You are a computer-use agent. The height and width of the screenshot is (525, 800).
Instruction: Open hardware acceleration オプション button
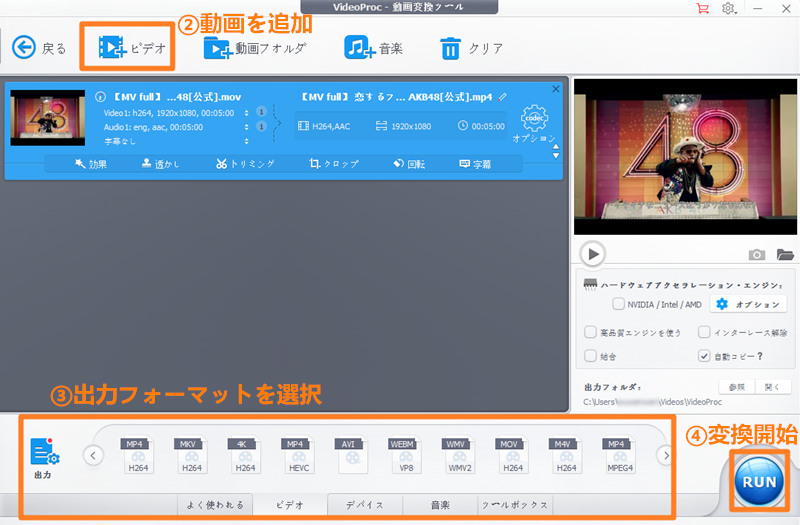(x=747, y=304)
